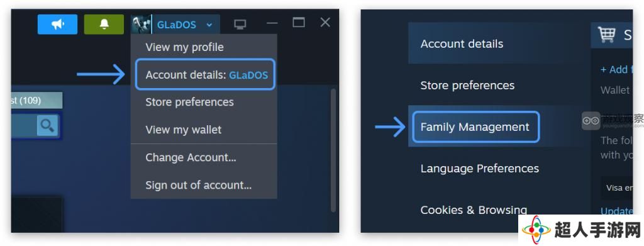Screen dimensions: 644x246
Task: Open the green bell notifications button
Action: tap(104, 25)
